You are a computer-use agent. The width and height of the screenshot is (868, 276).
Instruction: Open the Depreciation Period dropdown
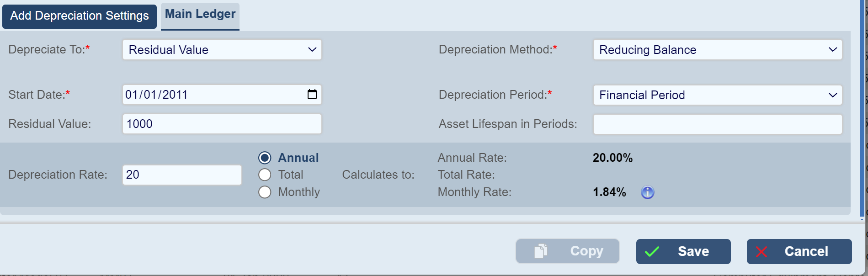717,95
